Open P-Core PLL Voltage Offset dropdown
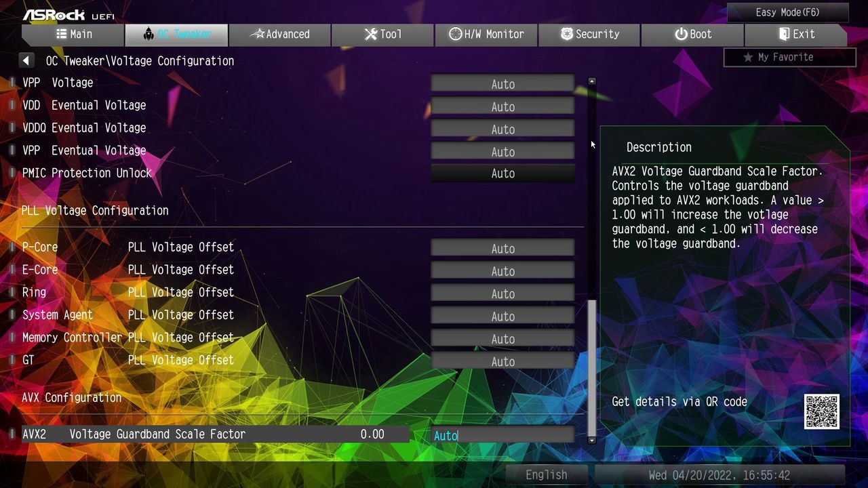 (x=502, y=249)
